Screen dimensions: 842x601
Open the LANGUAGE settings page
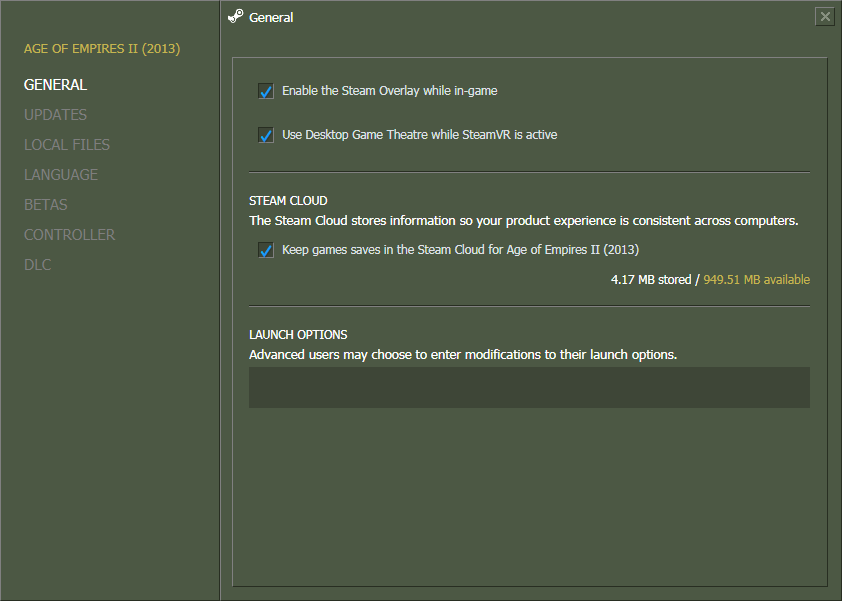tap(61, 175)
